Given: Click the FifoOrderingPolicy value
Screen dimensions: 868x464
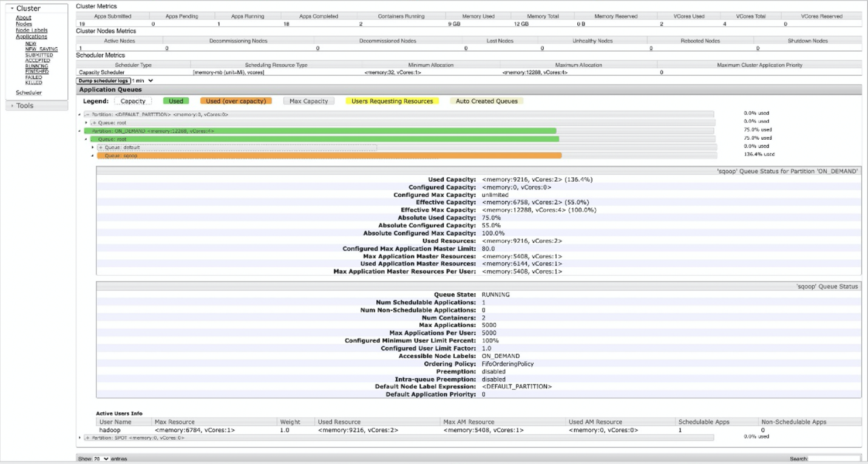Looking at the screenshot, I should (508, 364).
